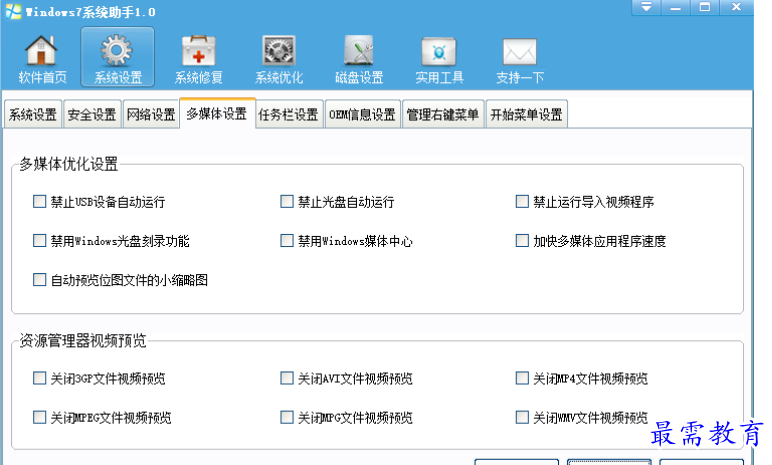Minimize the Windows7系统助手 window
This screenshot has height=465, width=772.
[x=676, y=7]
